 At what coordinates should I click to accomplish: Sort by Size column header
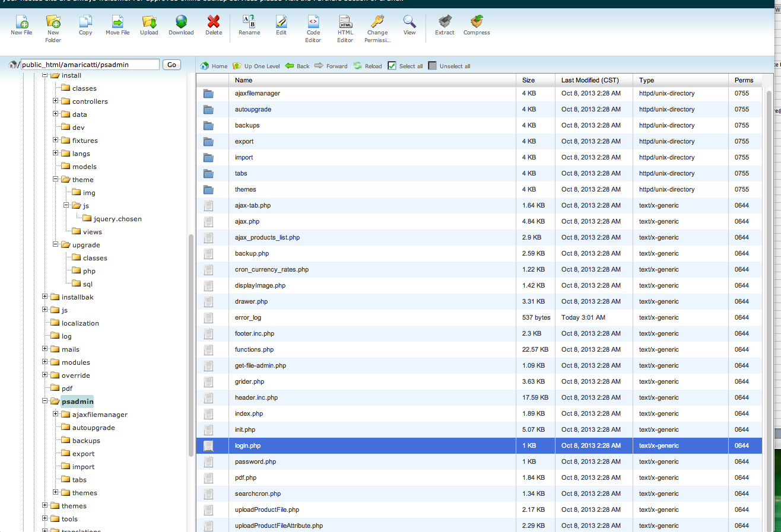pos(535,80)
